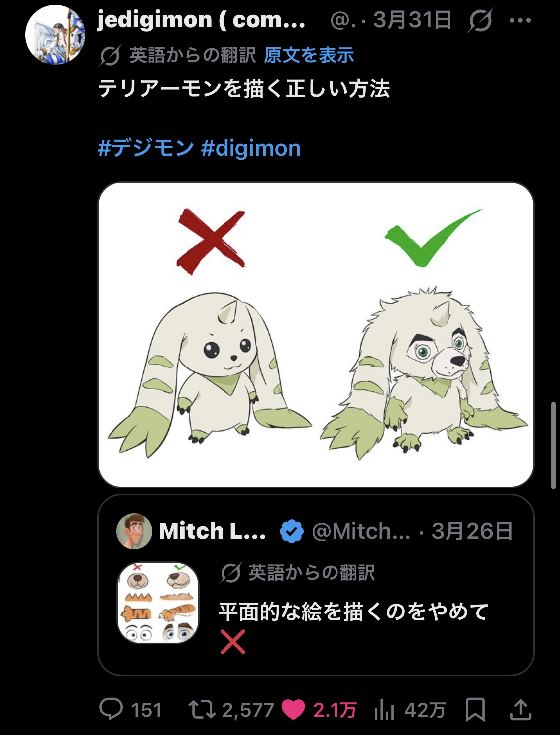Show original text via 原文を表示

(309, 55)
